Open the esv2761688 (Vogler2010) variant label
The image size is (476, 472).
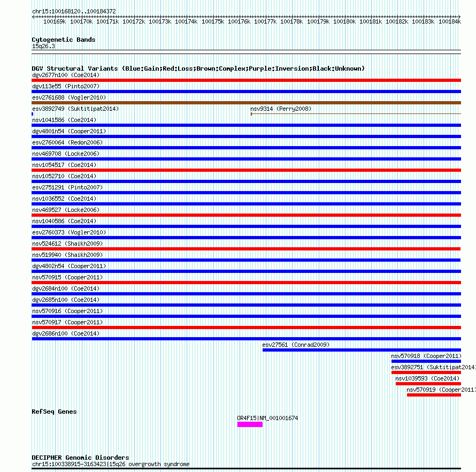click(69, 97)
